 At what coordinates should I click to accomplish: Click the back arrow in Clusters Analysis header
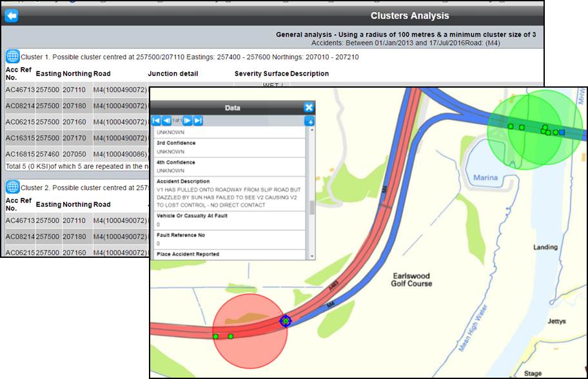pyautogui.click(x=11, y=16)
